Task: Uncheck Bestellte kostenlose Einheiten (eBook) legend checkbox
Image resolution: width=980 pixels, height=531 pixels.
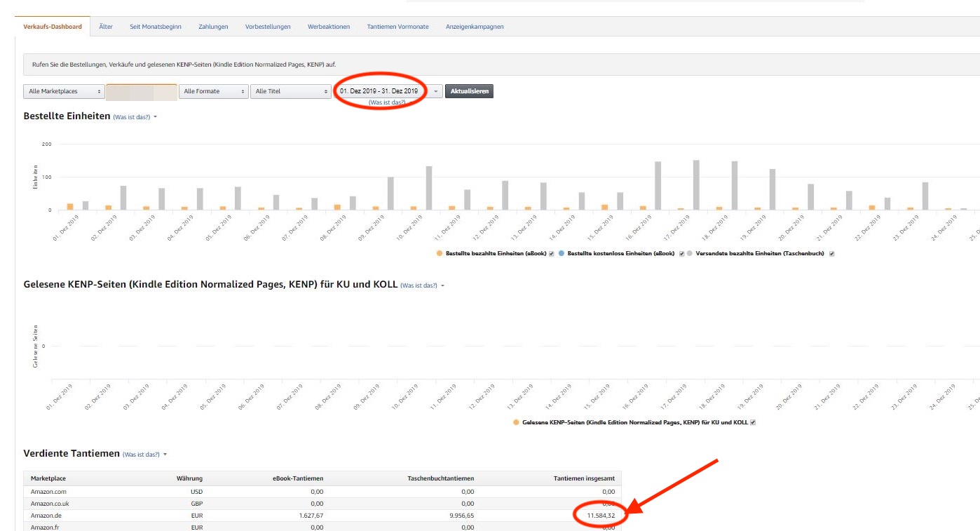Action: tap(681, 253)
